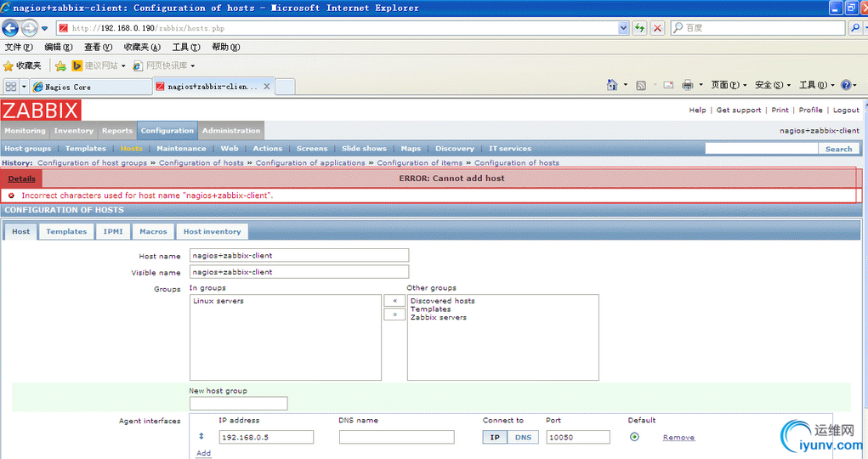Open a new blank browser tab

285,87
